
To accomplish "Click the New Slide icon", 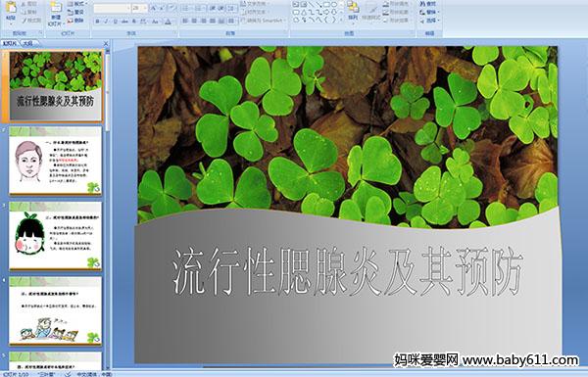I will [56, 13].
